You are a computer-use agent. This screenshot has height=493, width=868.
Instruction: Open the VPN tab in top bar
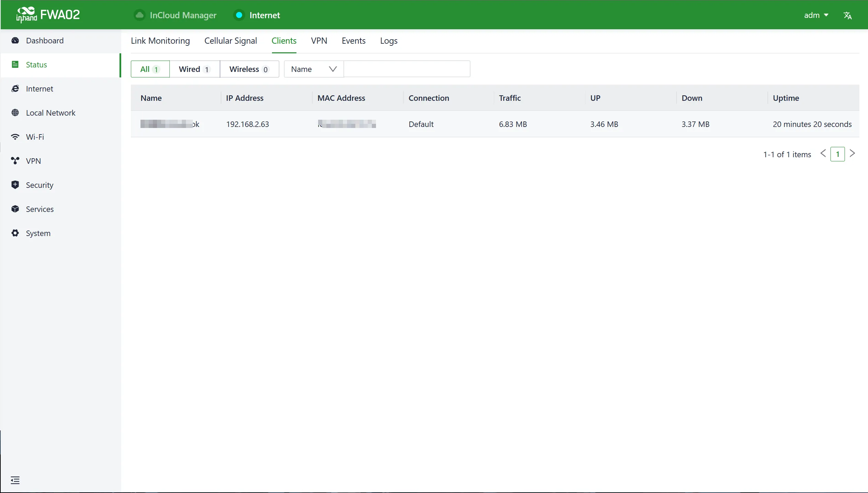coord(319,41)
